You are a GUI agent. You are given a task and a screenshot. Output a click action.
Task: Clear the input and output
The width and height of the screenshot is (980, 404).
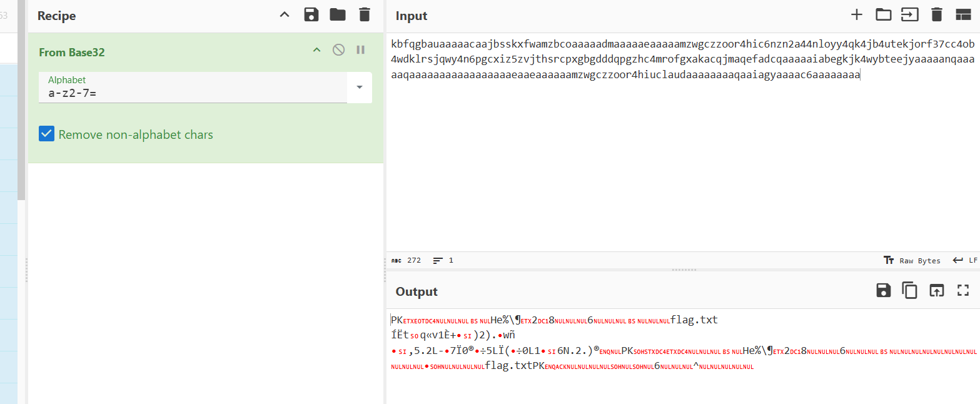936,15
